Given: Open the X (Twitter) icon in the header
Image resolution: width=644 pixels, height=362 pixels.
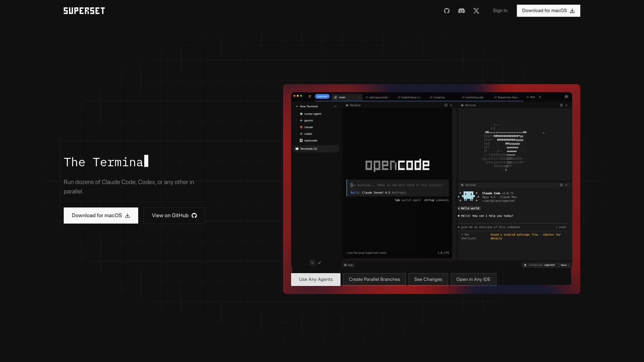Looking at the screenshot, I should 476,11.
